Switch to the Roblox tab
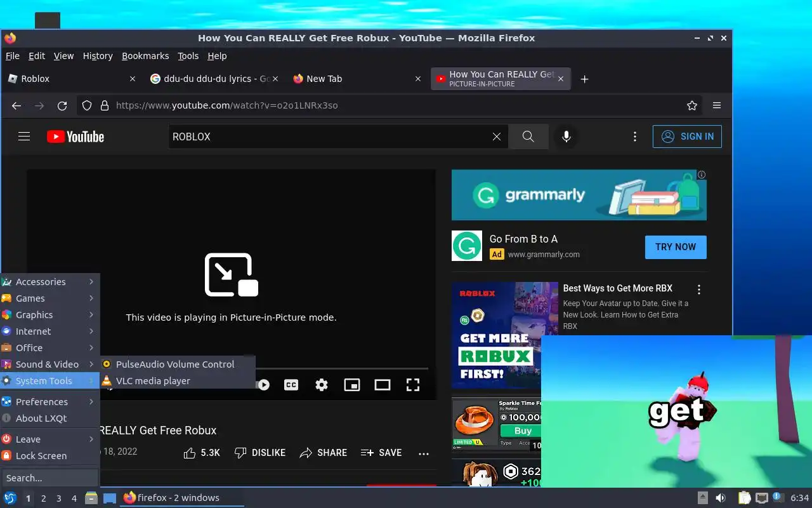The width and height of the screenshot is (812, 508). point(72,79)
